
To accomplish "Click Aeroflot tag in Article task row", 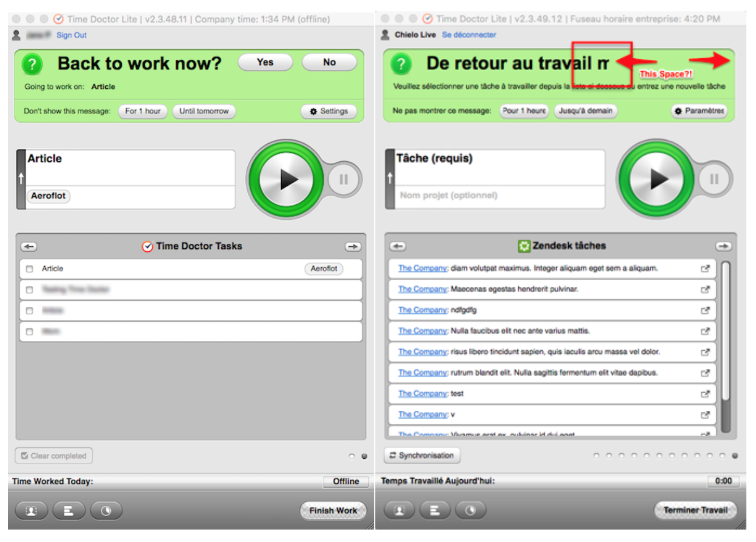I will (324, 269).
